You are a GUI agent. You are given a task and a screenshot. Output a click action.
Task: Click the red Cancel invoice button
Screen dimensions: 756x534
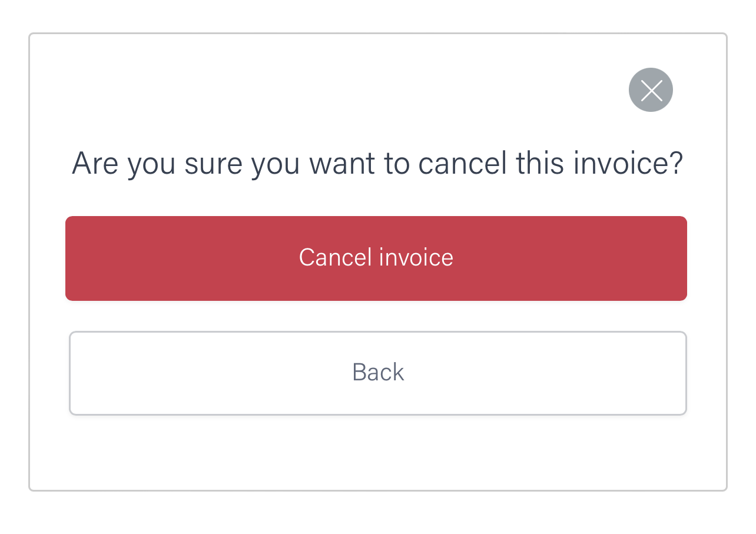click(376, 258)
